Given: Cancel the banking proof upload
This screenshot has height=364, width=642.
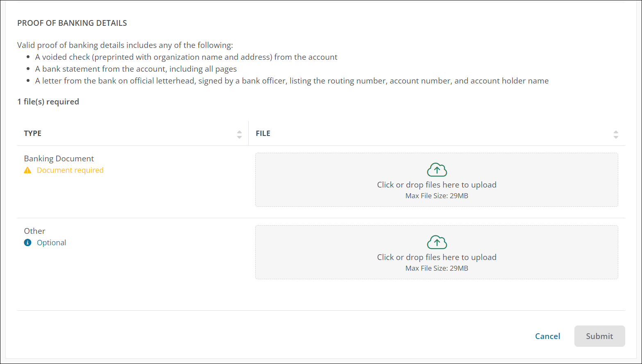Looking at the screenshot, I should [547, 336].
